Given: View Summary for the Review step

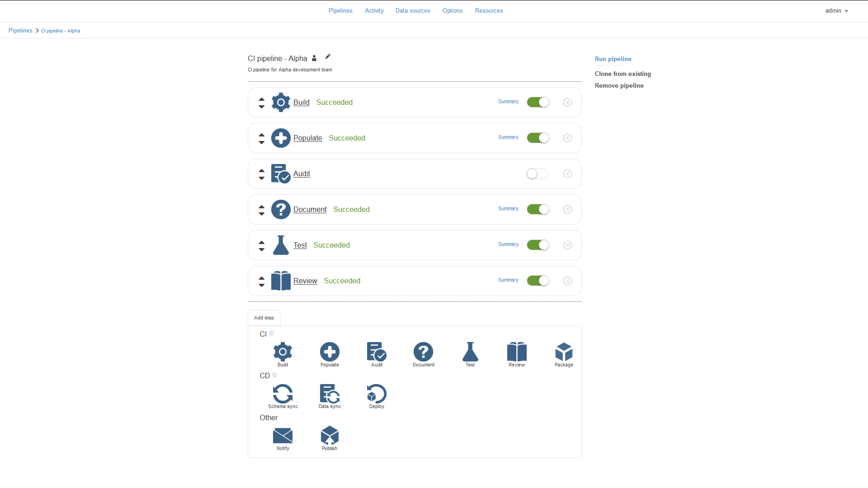Looking at the screenshot, I should (x=508, y=280).
